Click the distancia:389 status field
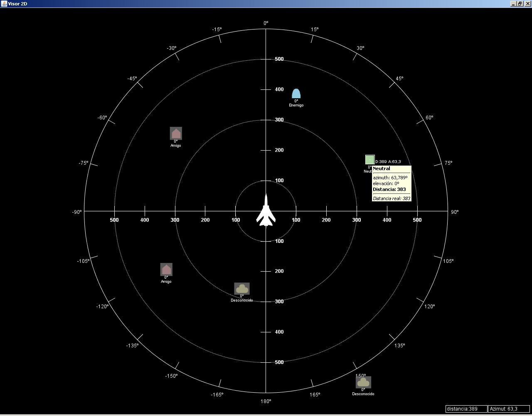Viewport: 532px width, 416px height. [x=466, y=409]
